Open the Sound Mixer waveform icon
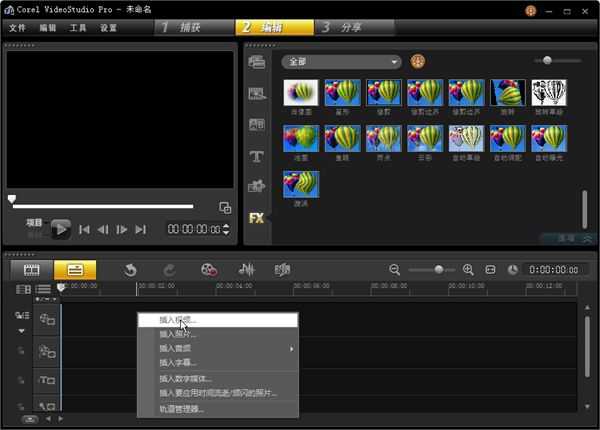 click(245, 269)
